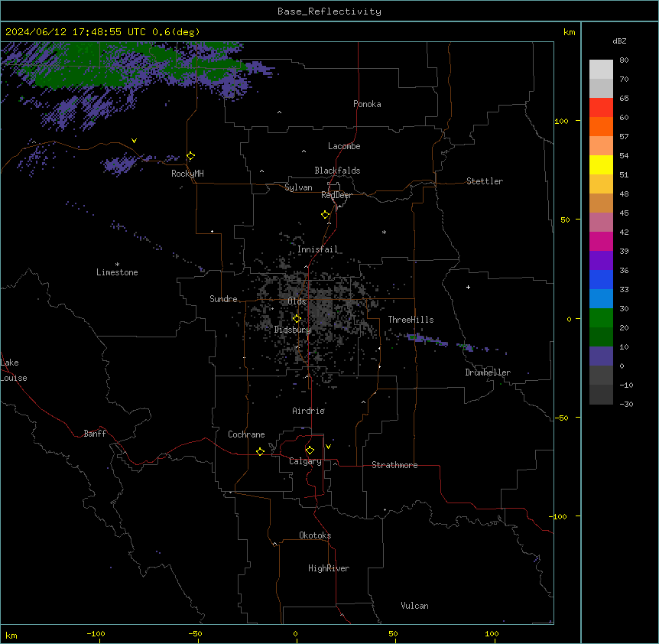The image size is (659, 644).
Task: Click the Strathmore city label
Action: pyautogui.click(x=394, y=465)
